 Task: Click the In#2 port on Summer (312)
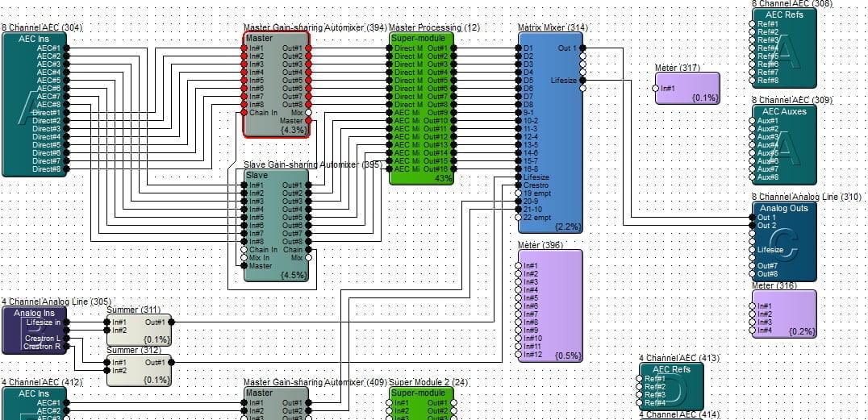[106, 370]
